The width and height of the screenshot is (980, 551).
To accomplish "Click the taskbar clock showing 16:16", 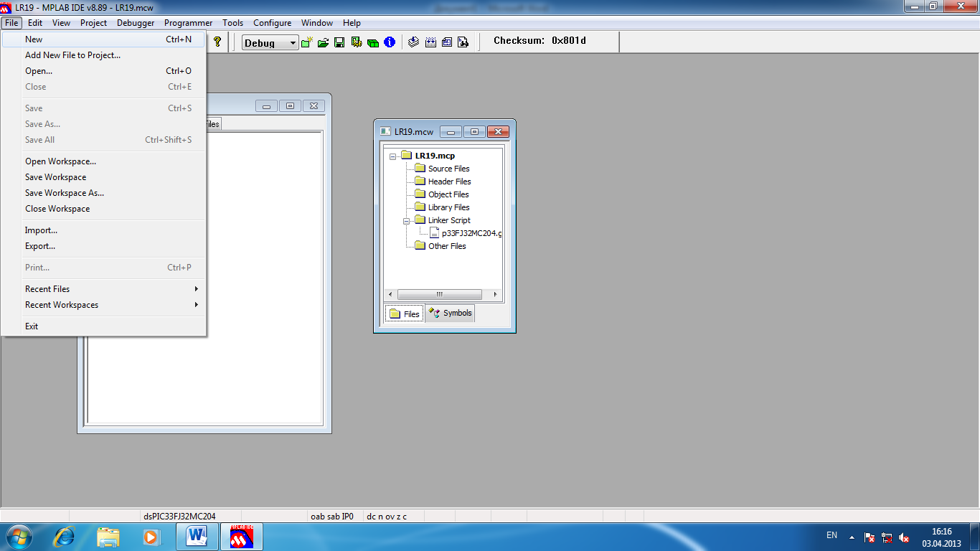I will [x=941, y=537].
